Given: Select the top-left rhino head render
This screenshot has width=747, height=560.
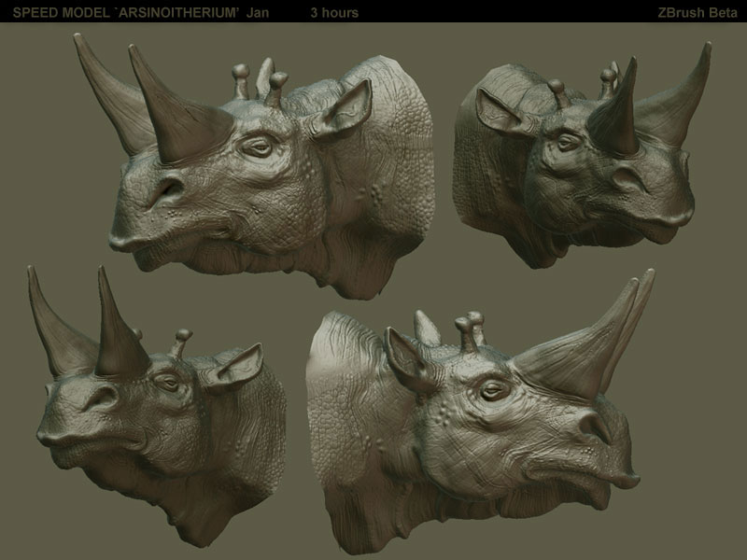Looking at the screenshot, I should [x=254, y=166].
